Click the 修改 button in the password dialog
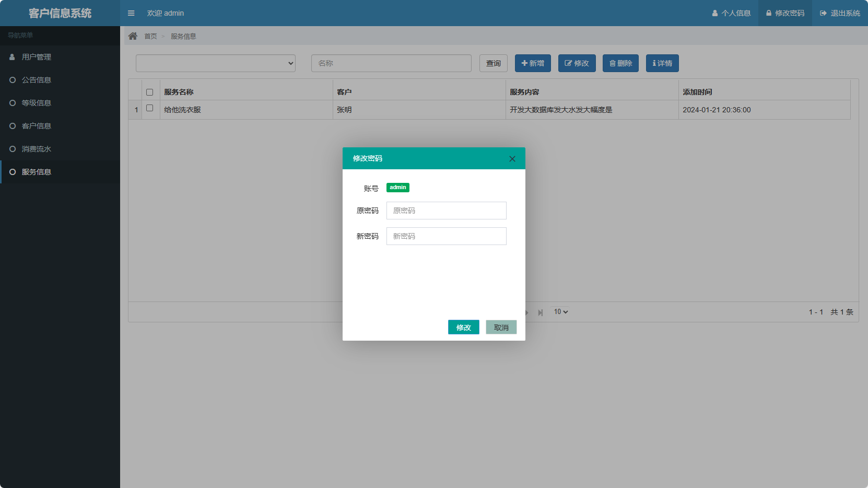 pyautogui.click(x=463, y=327)
